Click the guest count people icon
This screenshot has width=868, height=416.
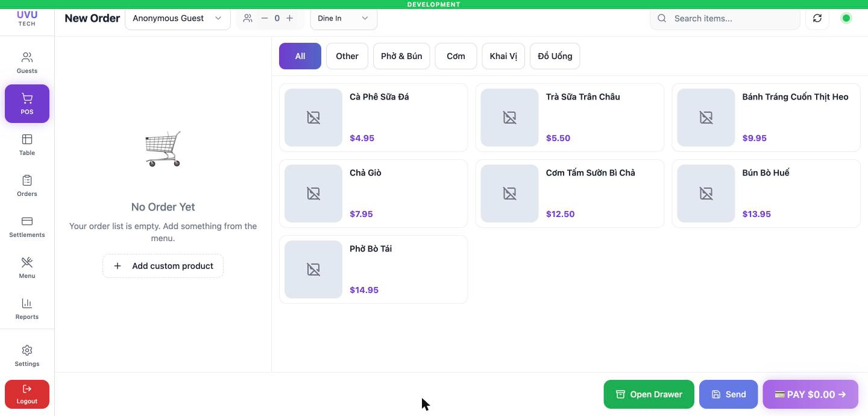click(x=248, y=18)
